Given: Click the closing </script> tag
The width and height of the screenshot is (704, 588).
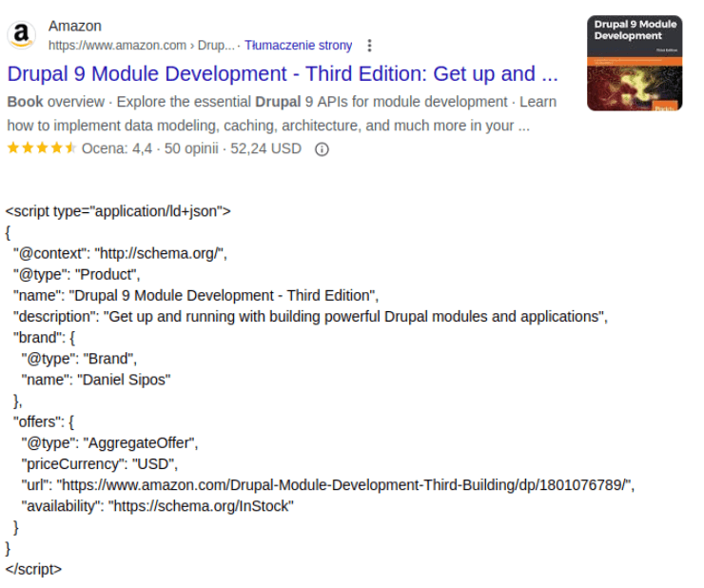Looking at the screenshot, I should 33,569.
